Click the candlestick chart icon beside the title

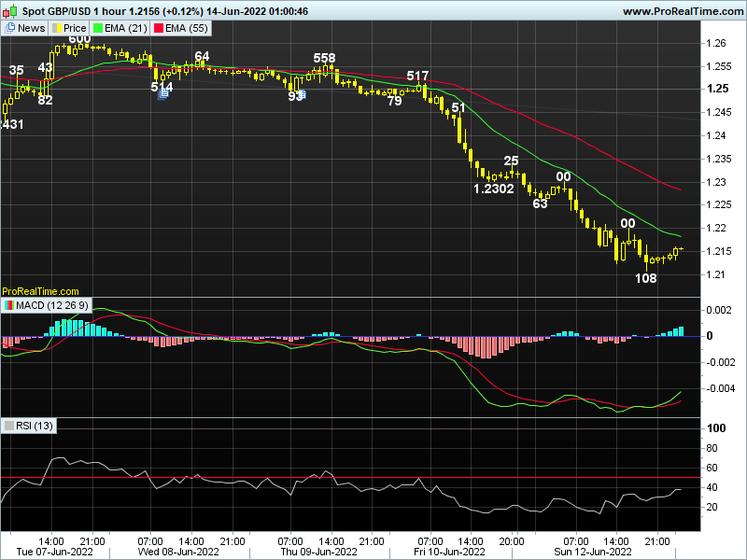pos(8,10)
